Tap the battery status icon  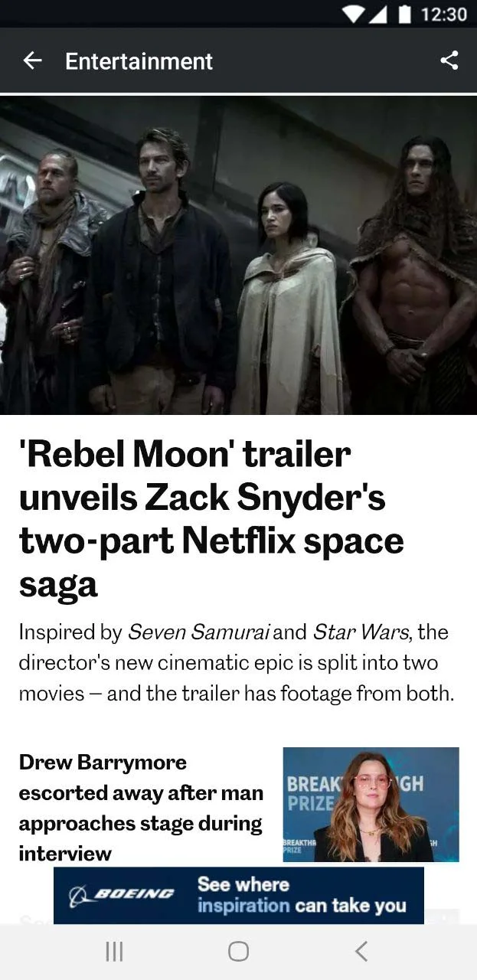point(406,14)
